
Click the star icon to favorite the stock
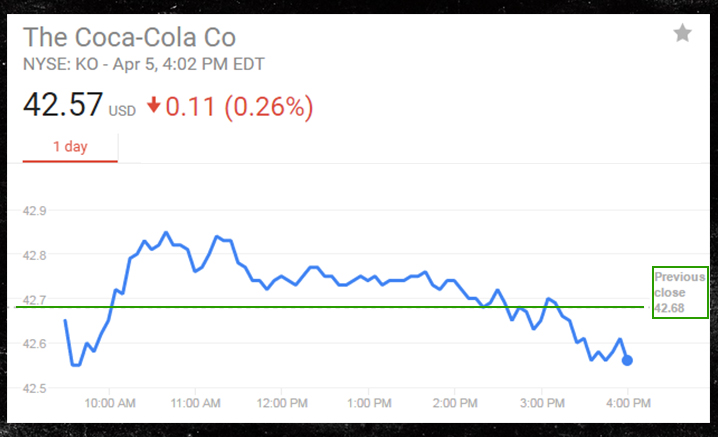(x=682, y=34)
